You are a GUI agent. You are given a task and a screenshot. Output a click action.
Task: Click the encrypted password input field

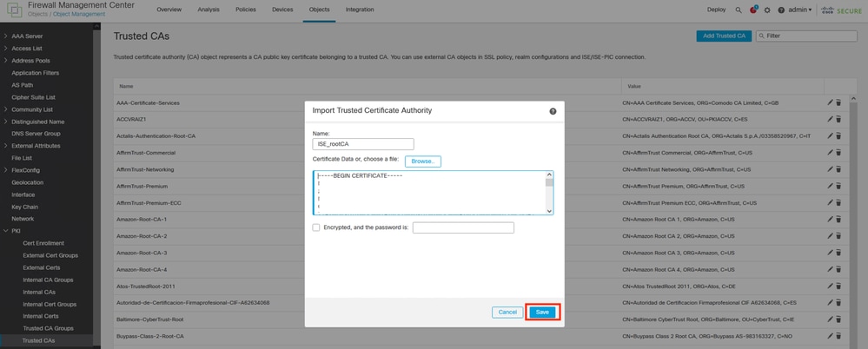pyautogui.click(x=463, y=227)
